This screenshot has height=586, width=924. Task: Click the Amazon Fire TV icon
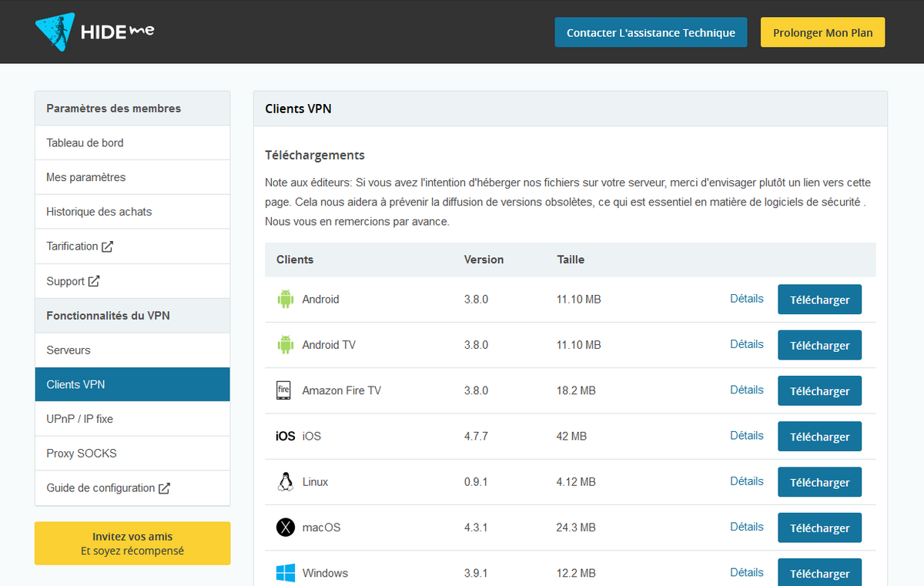pyautogui.click(x=283, y=390)
